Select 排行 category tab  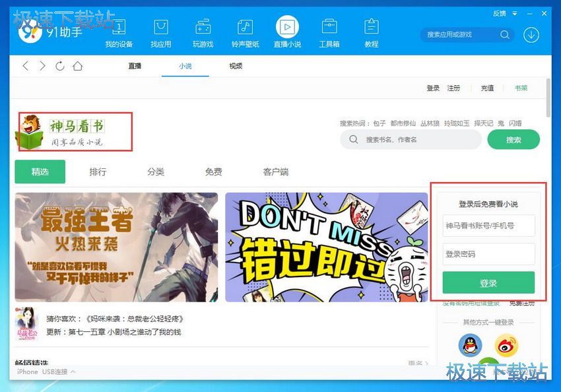(98, 172)
